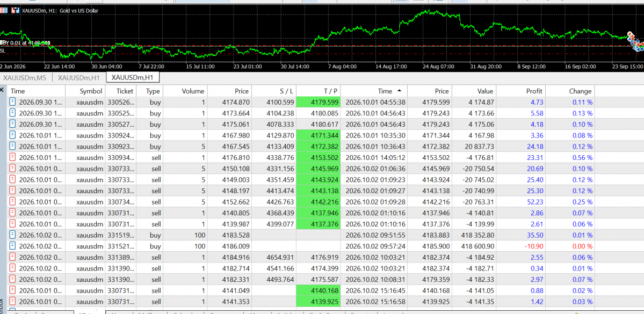This screenshot has height=314, width=644.
Task: Click the T / P column header
Action: coord(319,91)
